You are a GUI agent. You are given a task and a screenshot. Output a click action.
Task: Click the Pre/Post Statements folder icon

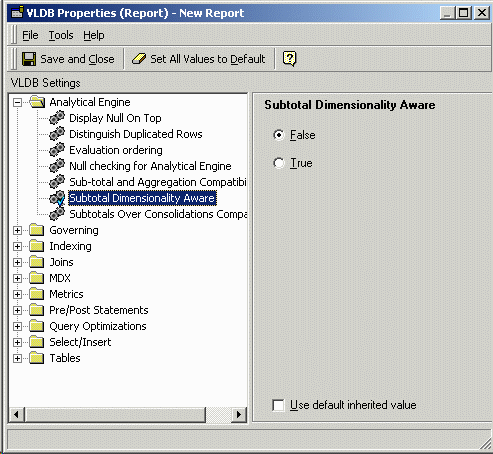coord(36,310)
